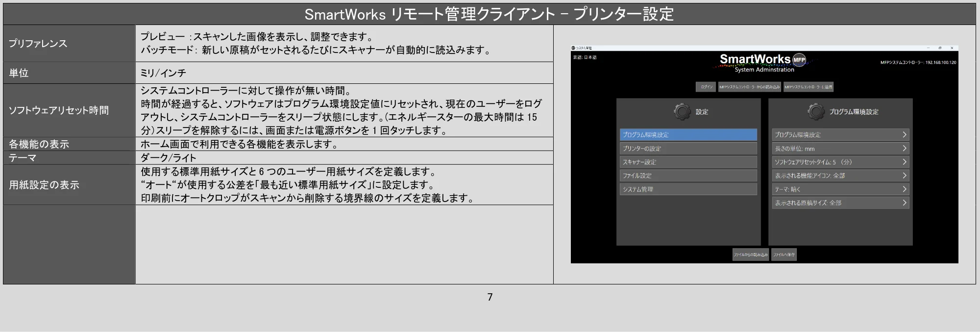
Task: Click the page number 7
Action: (x=490, y=297)
